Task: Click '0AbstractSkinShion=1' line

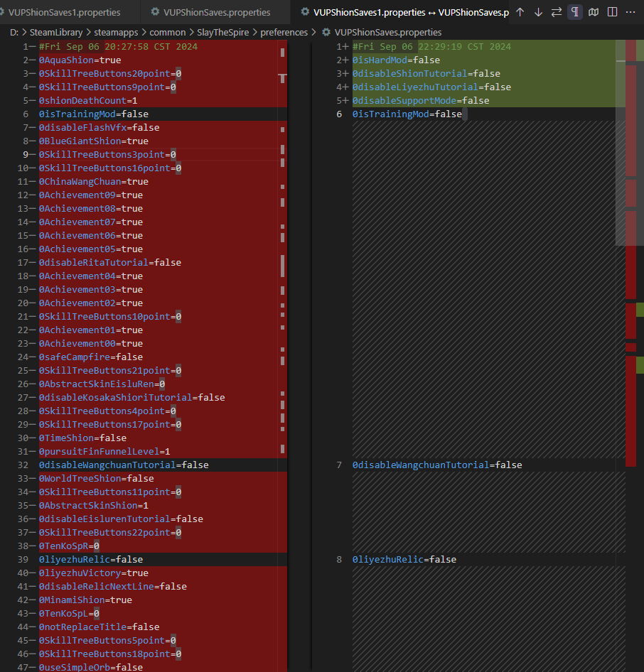Action: (x=93, y=506)
